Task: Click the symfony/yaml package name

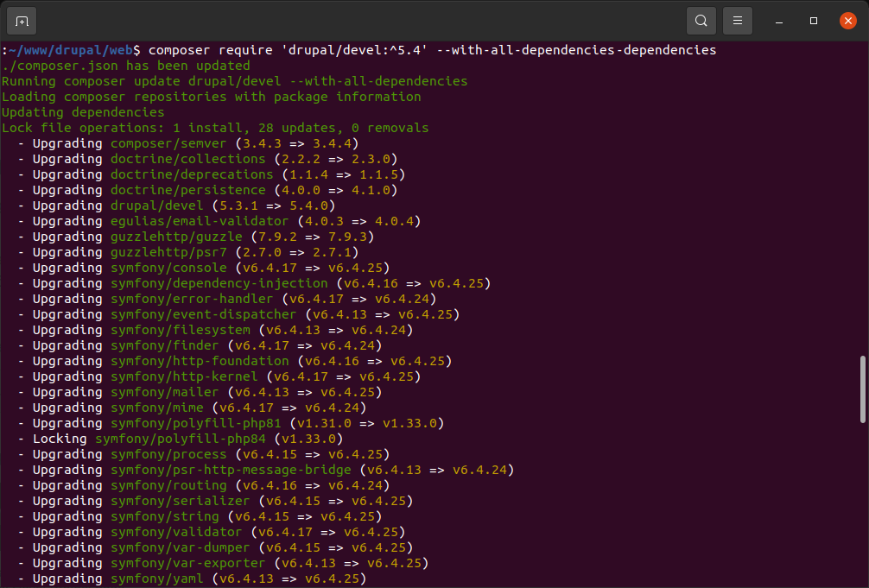Action: pos(157,579)
